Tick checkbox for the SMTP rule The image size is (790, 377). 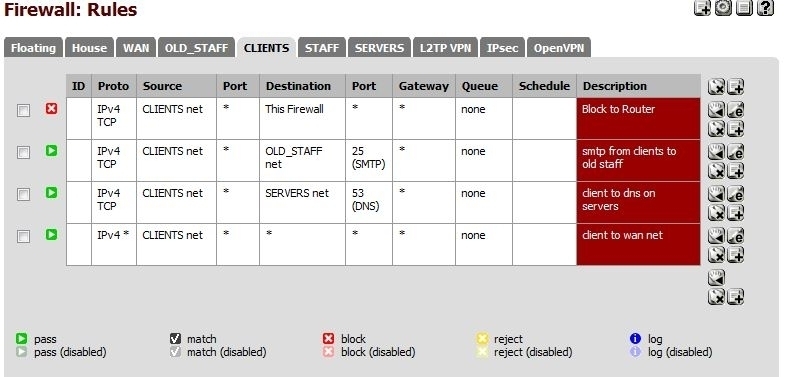(x=23, y=152)
